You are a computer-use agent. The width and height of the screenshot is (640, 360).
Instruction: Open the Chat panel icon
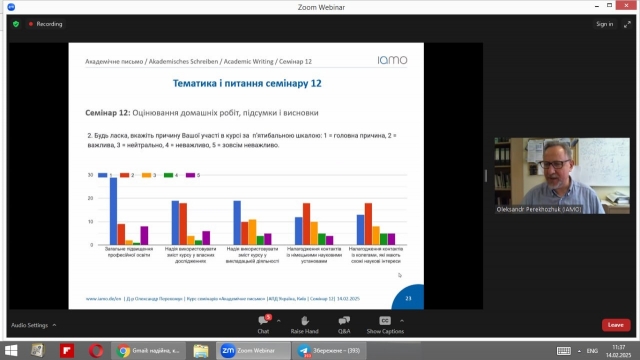263,321
